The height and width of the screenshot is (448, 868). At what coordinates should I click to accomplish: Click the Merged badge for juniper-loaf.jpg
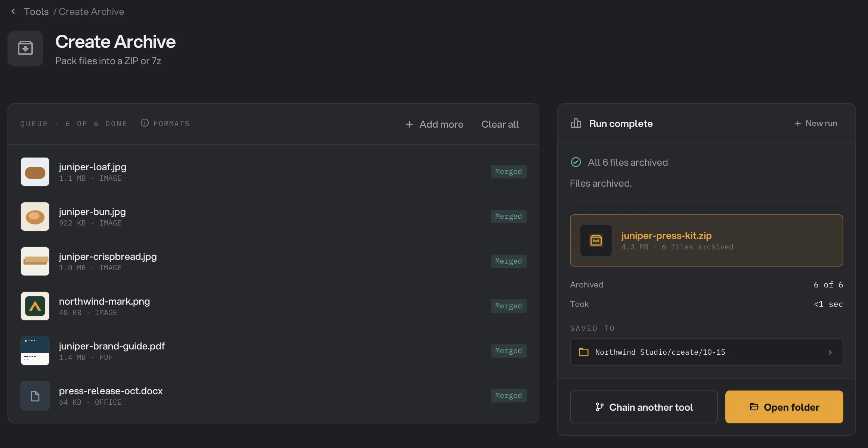[x=508, y=172]
